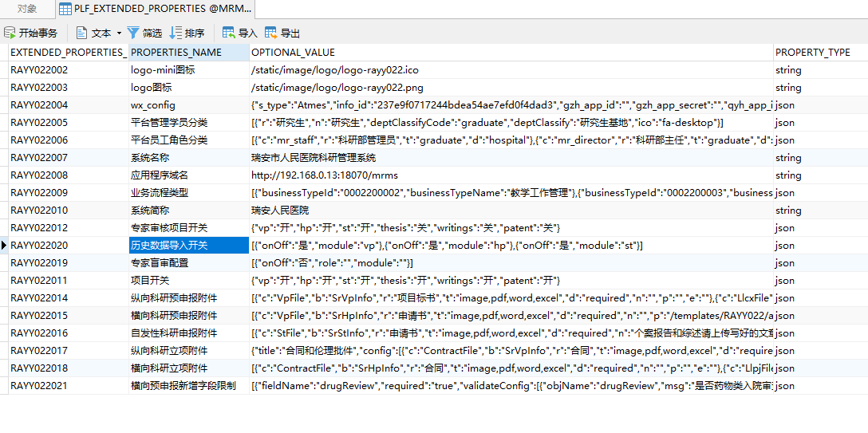Select cell RAYY022006
Screen dimensions: 868x433
coord(69,140)
